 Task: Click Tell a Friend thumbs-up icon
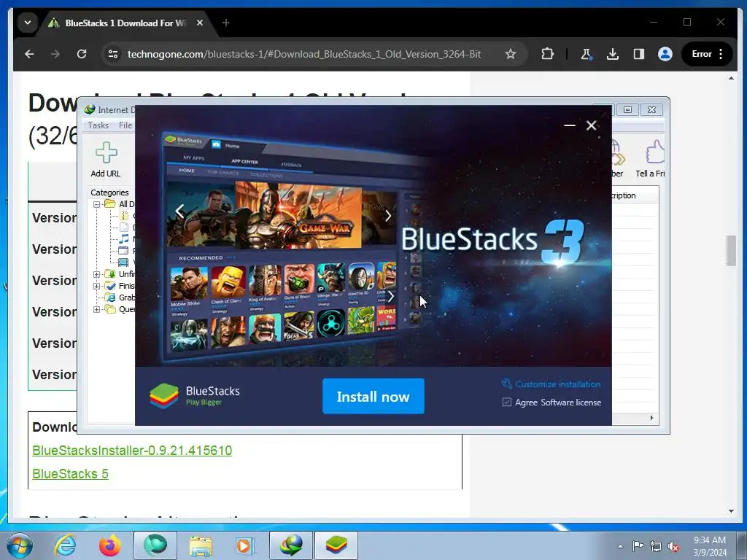click(x=655, y=152)
